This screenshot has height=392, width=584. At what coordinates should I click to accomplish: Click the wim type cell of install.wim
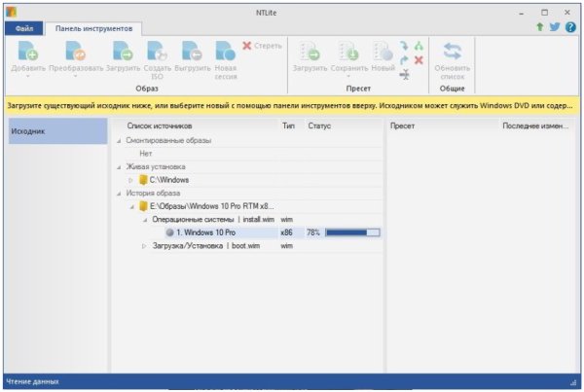pos(286,219)
